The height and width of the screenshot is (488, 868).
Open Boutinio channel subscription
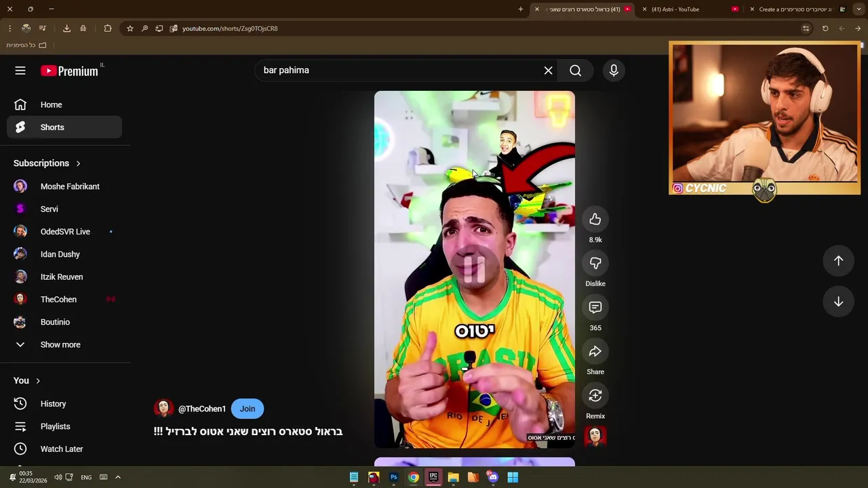[64, 322]
